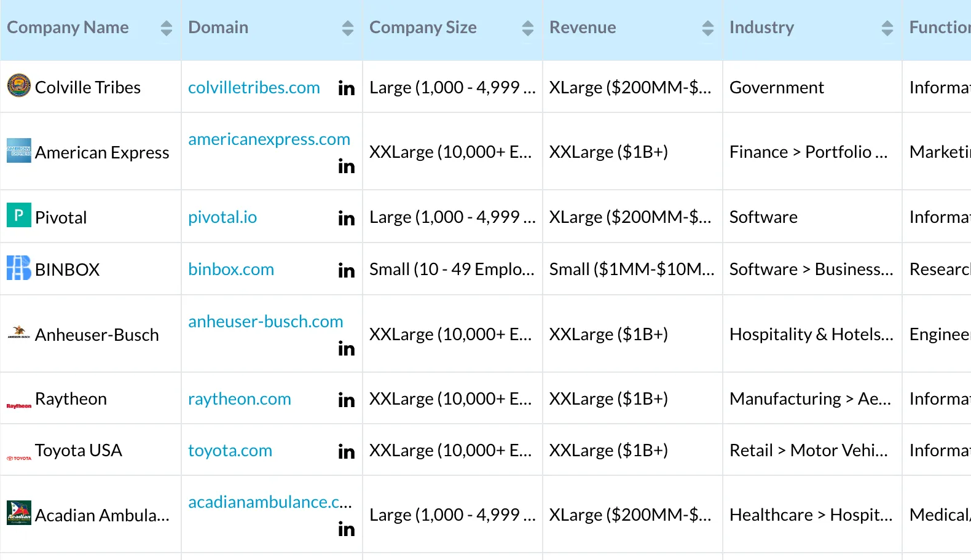The width and height of the screenshot is (971, 560).
Task: Visit colvilletribes.com link
Action: (254, 88)
